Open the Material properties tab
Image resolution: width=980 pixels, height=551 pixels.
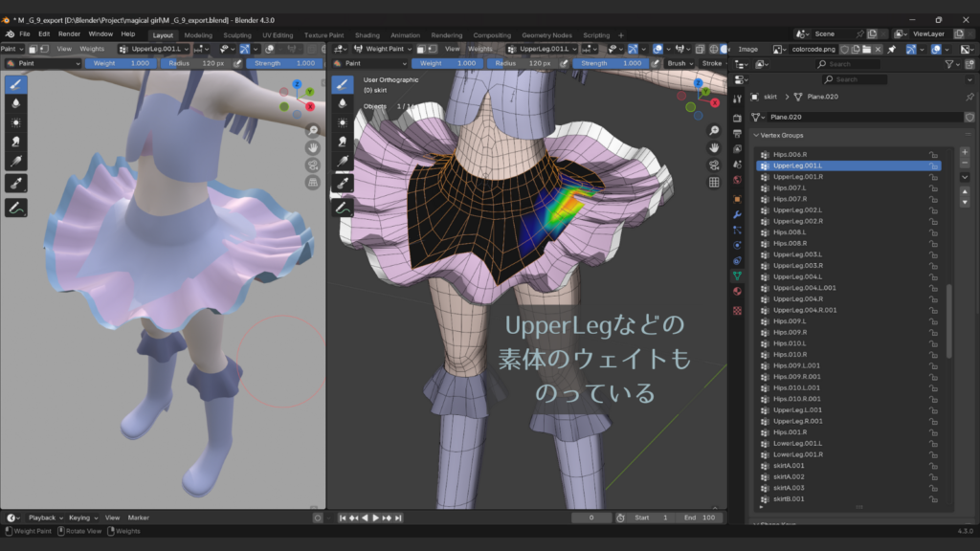pos(738,291)
